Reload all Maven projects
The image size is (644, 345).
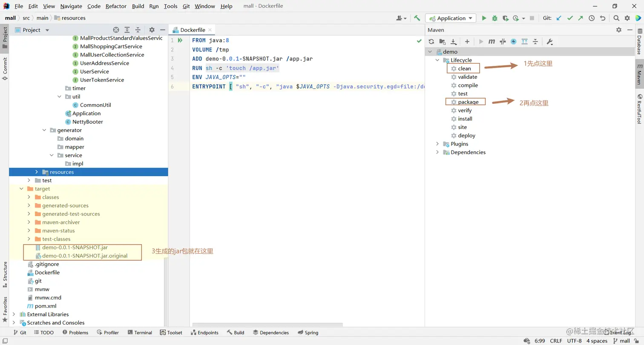coord(431,42)
